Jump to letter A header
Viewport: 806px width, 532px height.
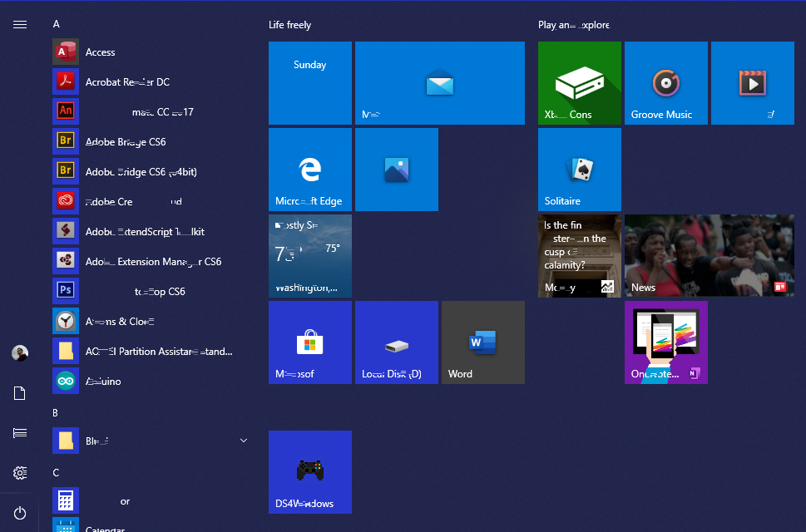point(56,24)
